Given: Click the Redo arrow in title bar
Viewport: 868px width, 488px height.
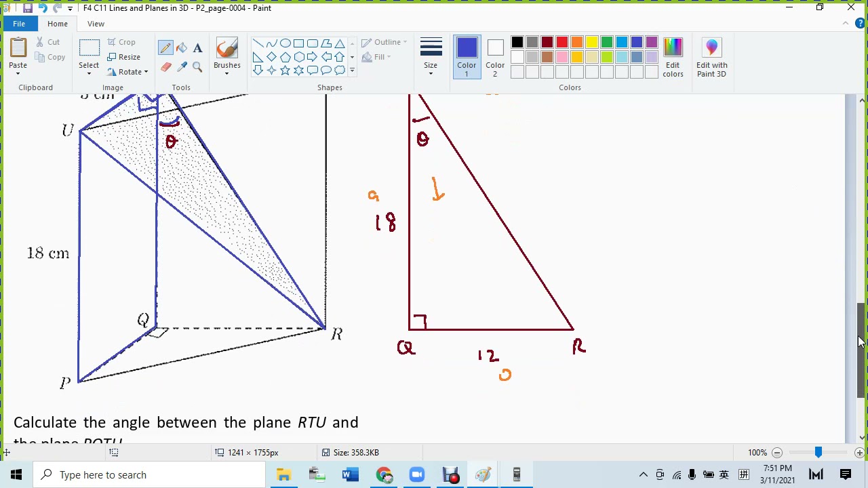Looking at the screenshot, I should point(57,8).
